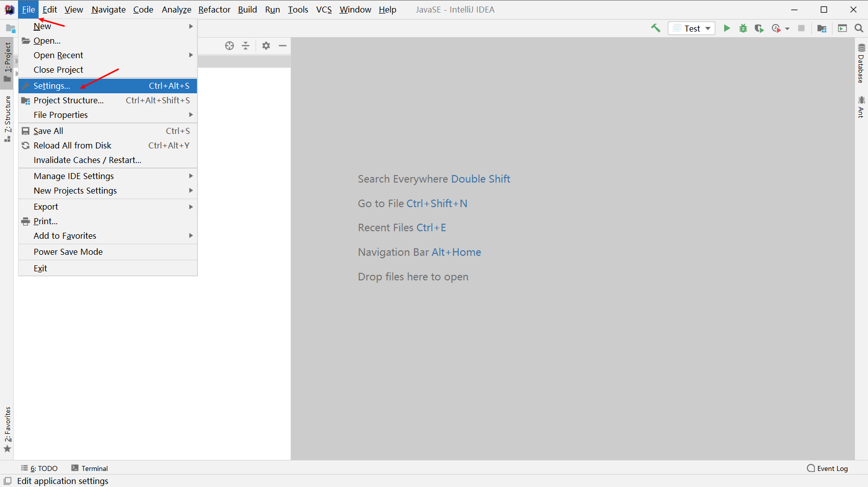Screen dimensions: 868x487
Task: Open the 6: TODO tool window
Action: [39, 468]
